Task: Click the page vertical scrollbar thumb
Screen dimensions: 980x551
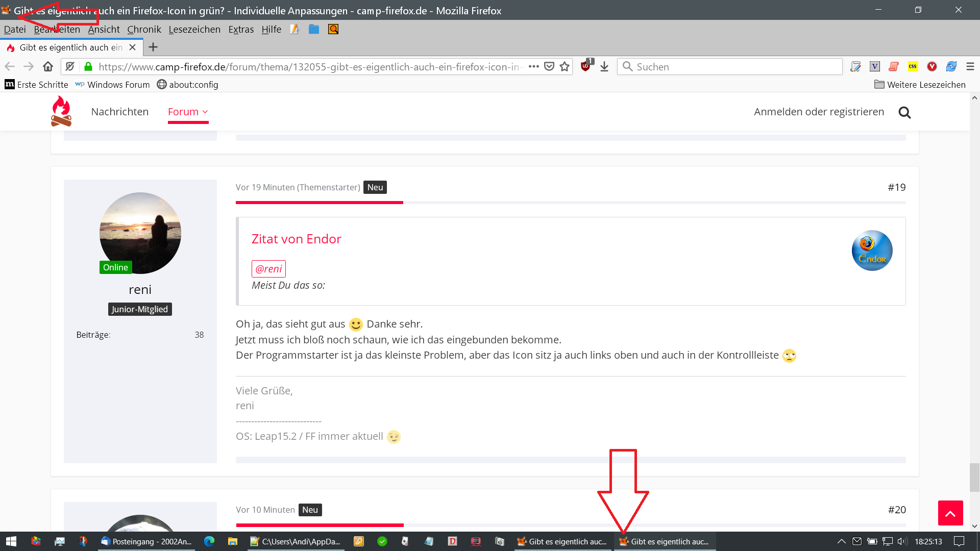Action: point(974,477)
